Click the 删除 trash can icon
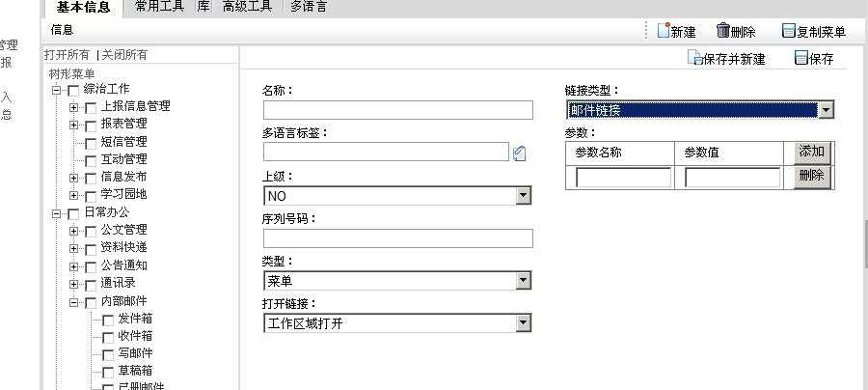 [723, 30]
